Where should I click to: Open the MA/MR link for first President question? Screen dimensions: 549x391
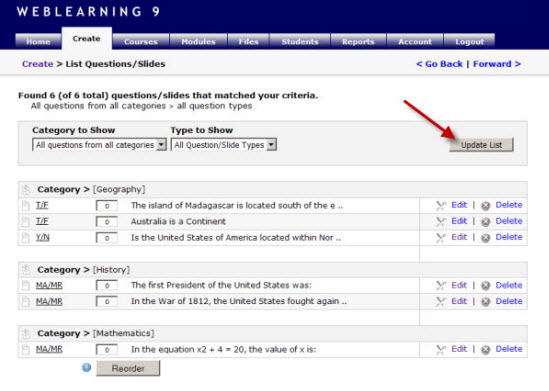[x=49, y=285]
